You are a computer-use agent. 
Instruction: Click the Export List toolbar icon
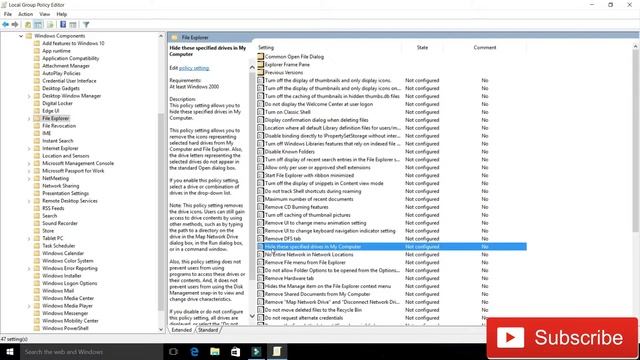[x=50, y=24]
